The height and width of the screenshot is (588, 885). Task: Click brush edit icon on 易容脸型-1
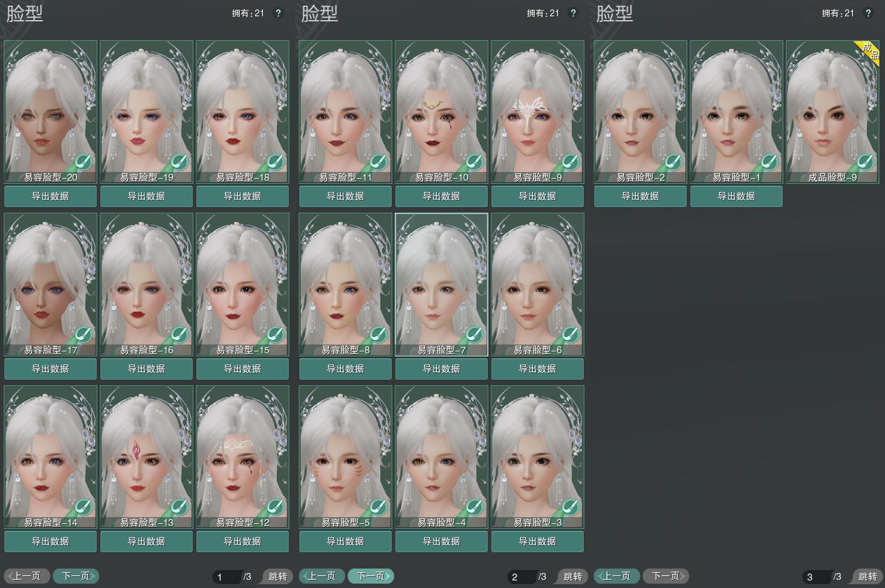click(x=770, y=162)
